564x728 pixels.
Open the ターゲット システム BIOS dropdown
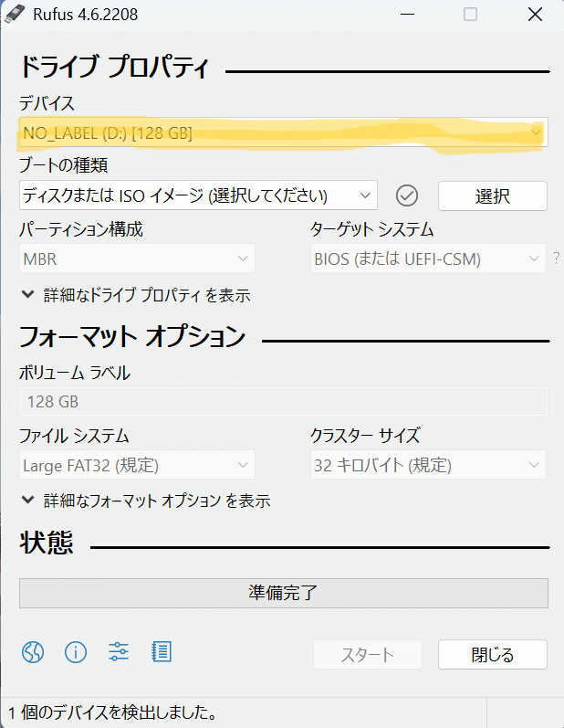[x=428, y=258]
